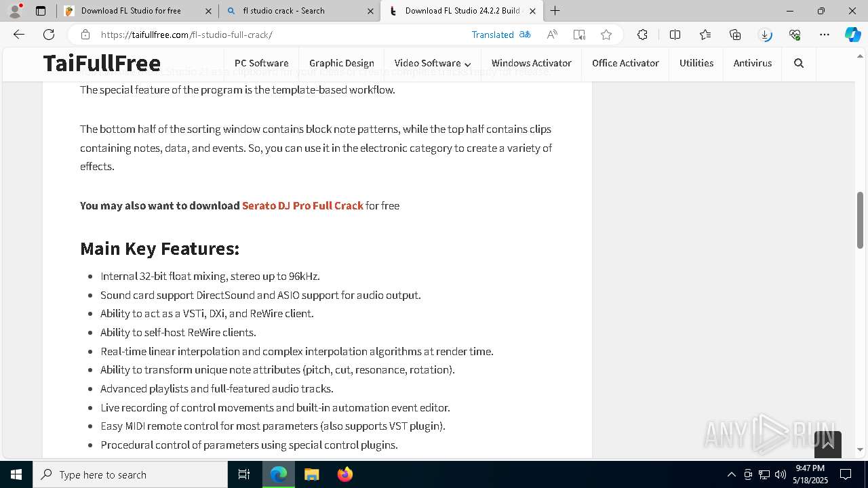The width and height of the screenshot is (868, 488).
Task: Start Read Aloud from address bar
Action: point(552,35)
